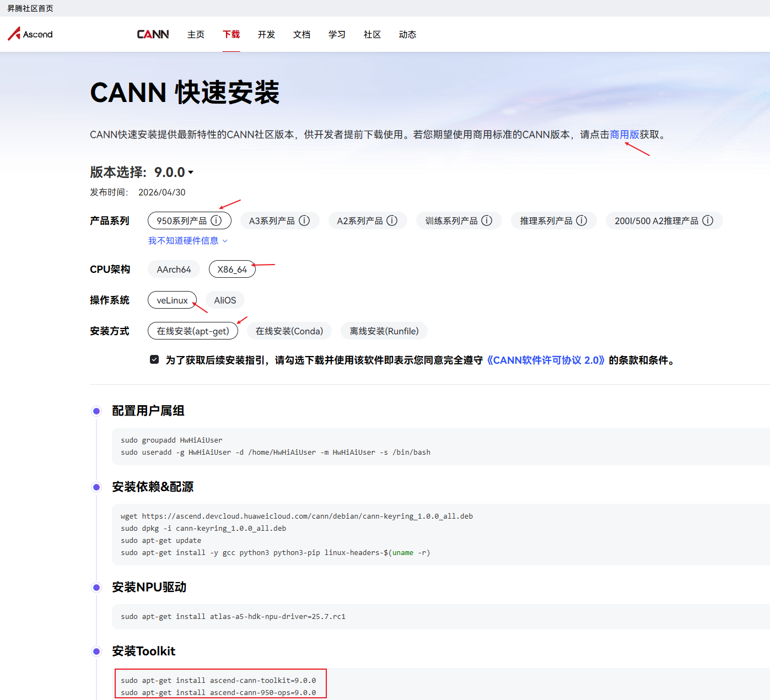Image resolution: width=770 pixels, height=700 pixels.
Task: Open info icon for 200I/500 A2推理产品
Action: (708, 220)
